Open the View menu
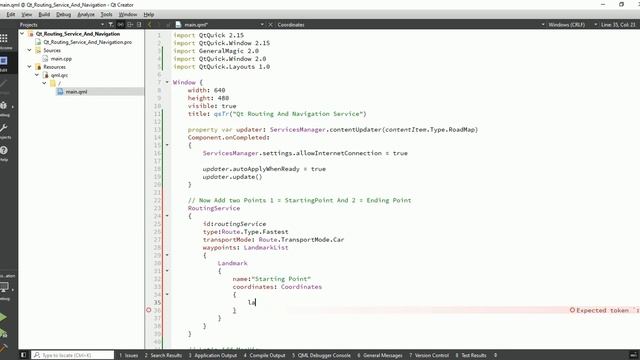Screen dimensions: 640x360 [27, 14]
